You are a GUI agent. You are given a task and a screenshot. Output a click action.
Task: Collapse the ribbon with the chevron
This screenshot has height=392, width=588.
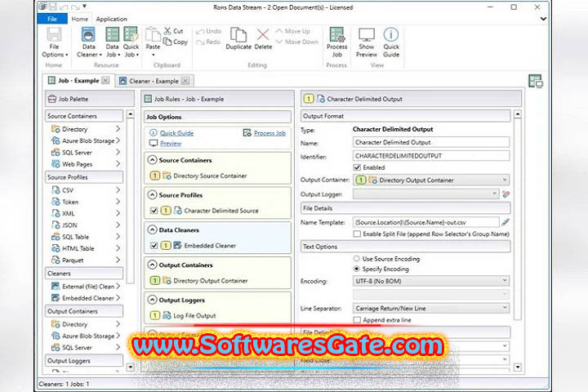pos(543,19)
